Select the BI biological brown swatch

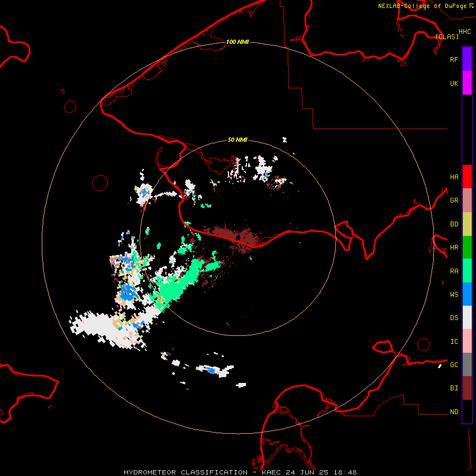(x=467, y=388)
